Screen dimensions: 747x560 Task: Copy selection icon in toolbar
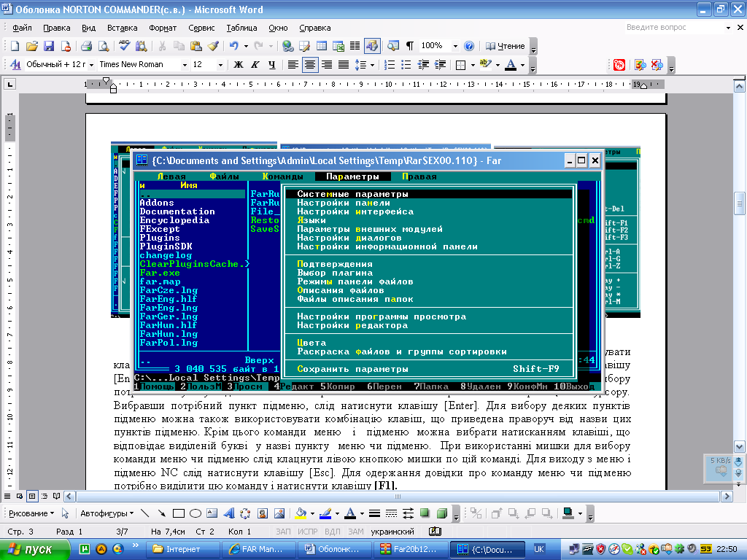point(179,46)
